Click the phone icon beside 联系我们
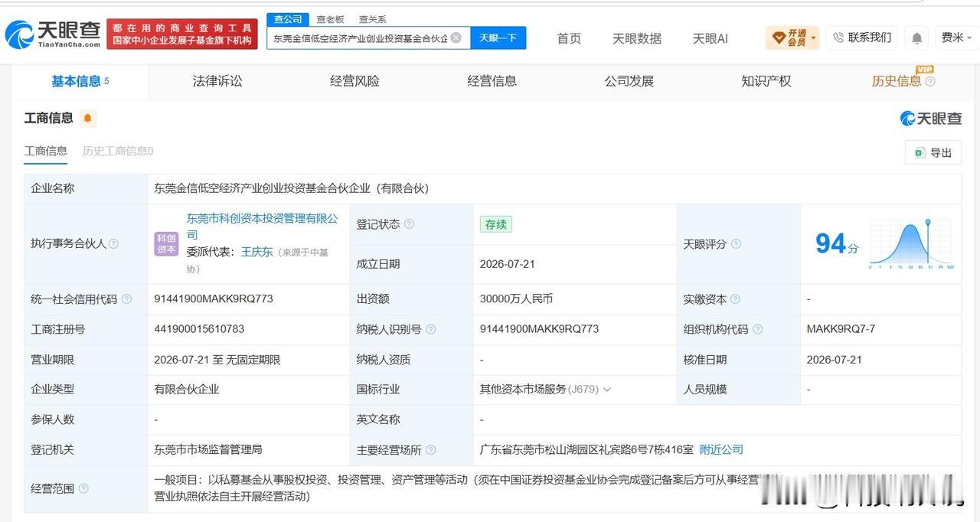The height and width of the screenshot is (522, 980). point(838,38)
